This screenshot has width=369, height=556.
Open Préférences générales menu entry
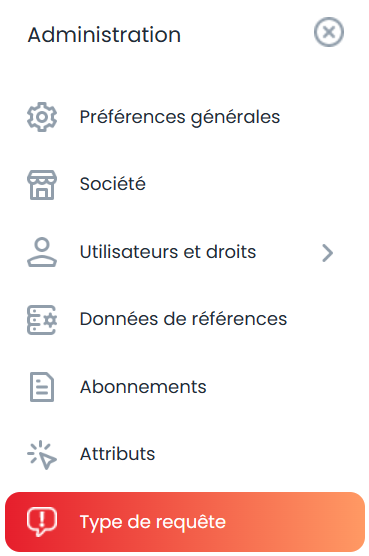point(180,117)
